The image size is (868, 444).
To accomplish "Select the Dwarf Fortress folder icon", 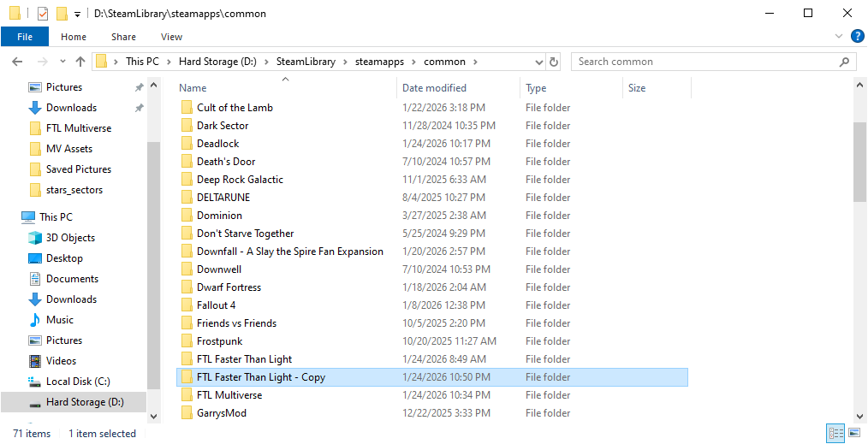I will (187, 287).
